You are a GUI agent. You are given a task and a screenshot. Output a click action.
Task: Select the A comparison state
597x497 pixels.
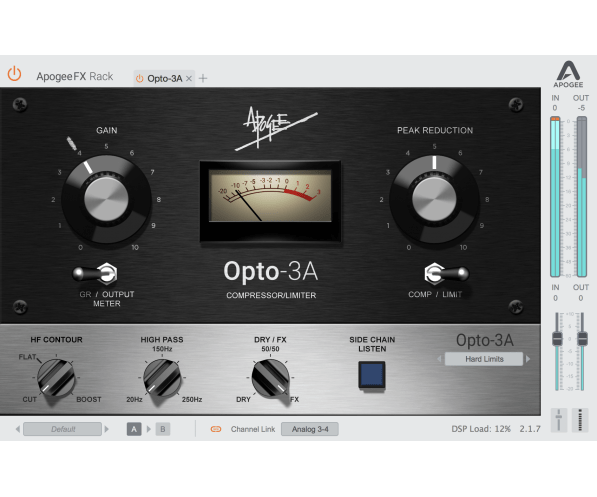(134, 429)
